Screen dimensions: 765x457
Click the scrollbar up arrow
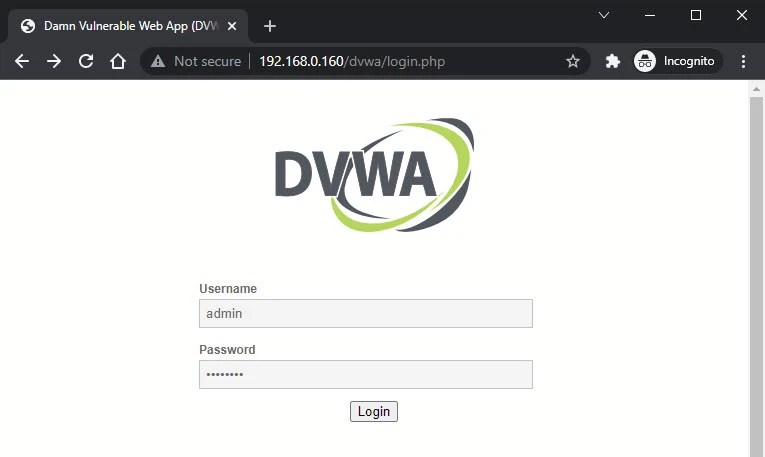757,89
